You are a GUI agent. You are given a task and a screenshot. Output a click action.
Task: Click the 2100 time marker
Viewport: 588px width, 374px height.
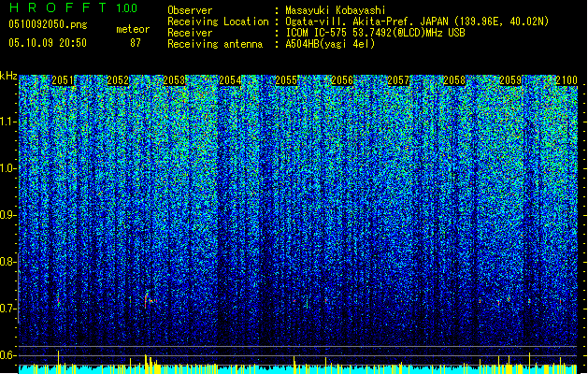click(x=566, y=80)
